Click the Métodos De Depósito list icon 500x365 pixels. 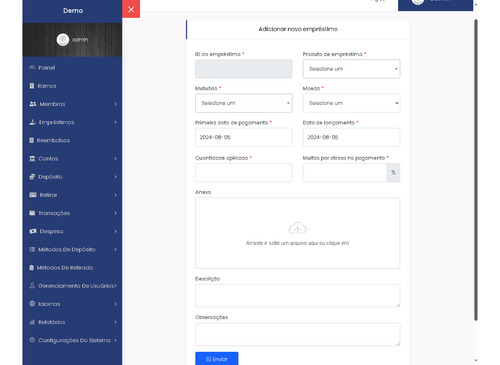tap(32, 249)
